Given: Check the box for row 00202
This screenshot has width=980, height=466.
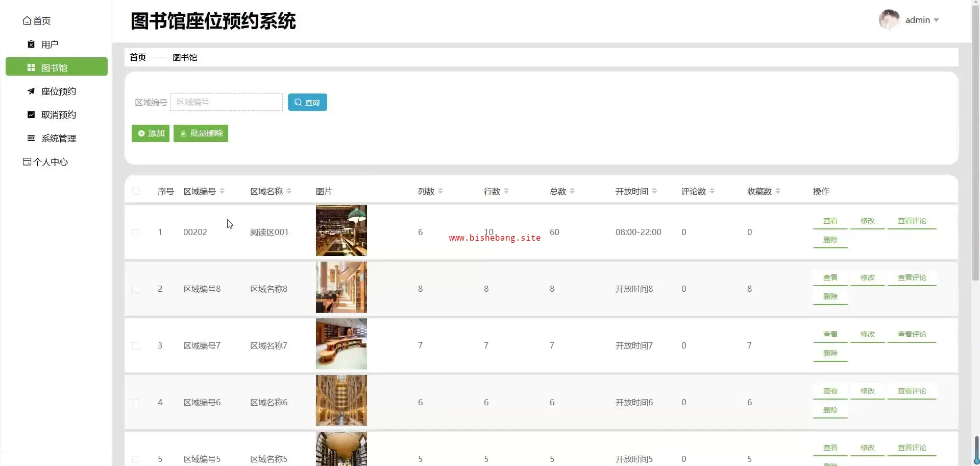Looking at the screenshot, I should tap(136, 232).
